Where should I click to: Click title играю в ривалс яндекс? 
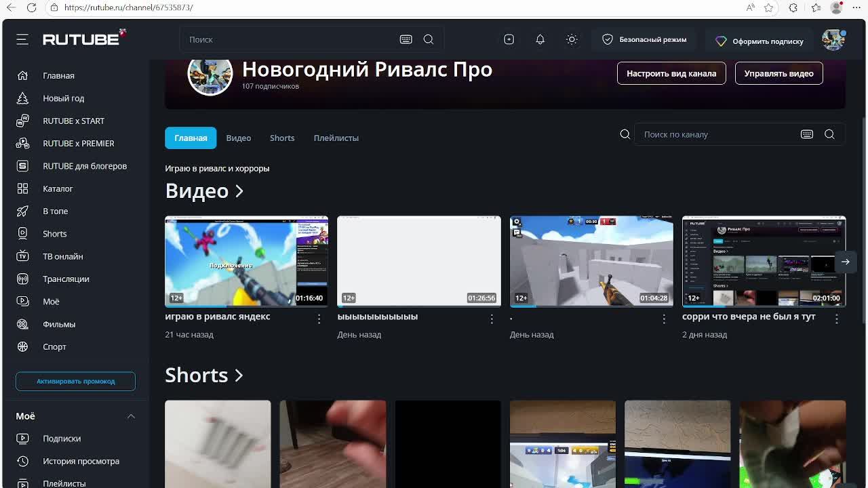[218, 317]
